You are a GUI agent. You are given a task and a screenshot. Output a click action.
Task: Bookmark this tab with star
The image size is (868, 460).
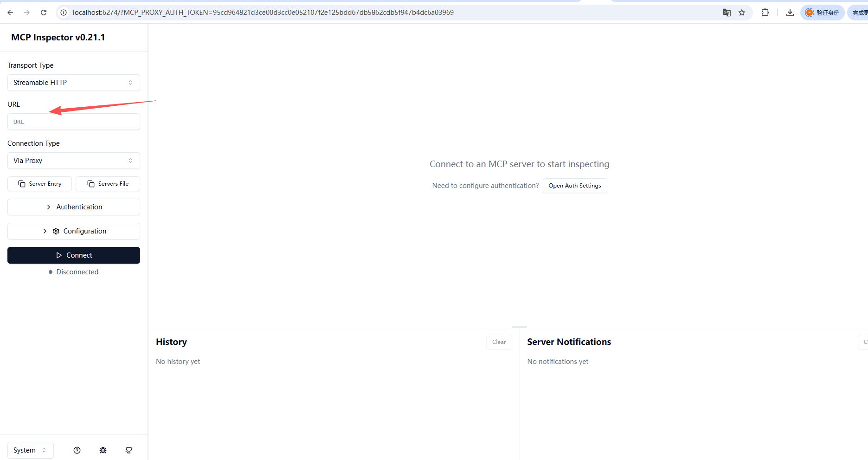coord(742,13)
